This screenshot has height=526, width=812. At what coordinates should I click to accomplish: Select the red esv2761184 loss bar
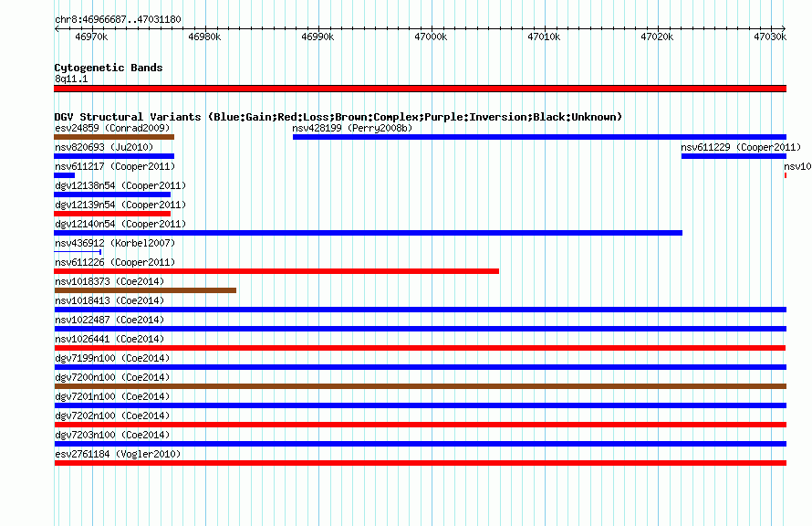[x=420, y=463]
